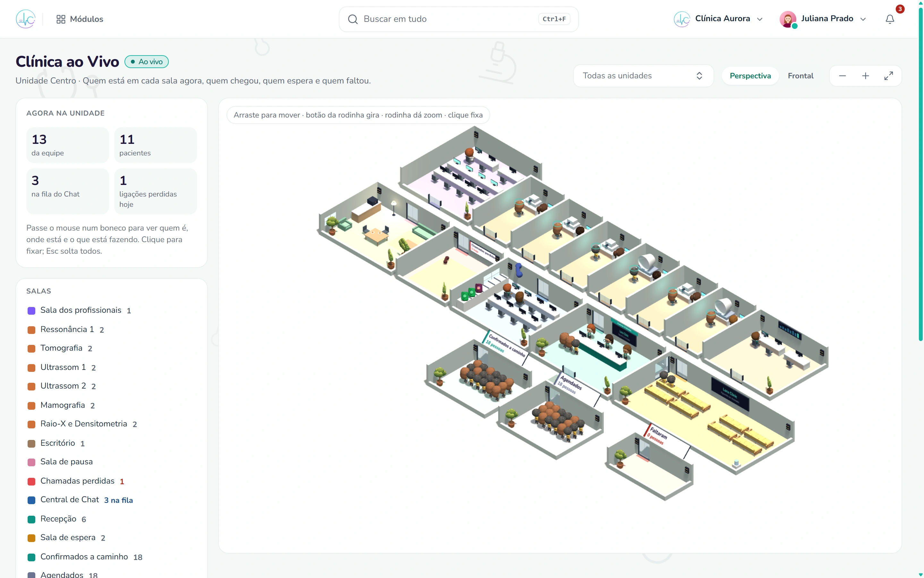Click the blue figure in chat room
This screenshot has height=578, width=924.
pyautogui.click(x=518, y=270)
